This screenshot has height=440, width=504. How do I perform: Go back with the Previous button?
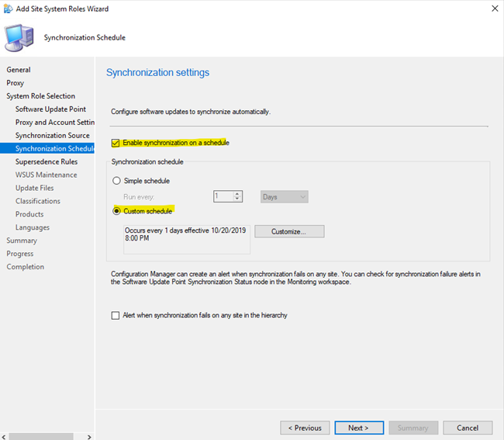pos(305,428)
